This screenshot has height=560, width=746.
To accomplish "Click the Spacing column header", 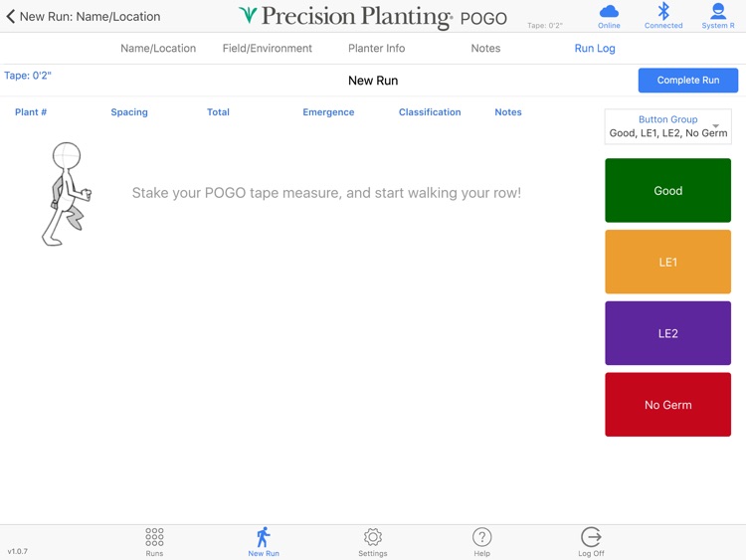I will [129, 112].
